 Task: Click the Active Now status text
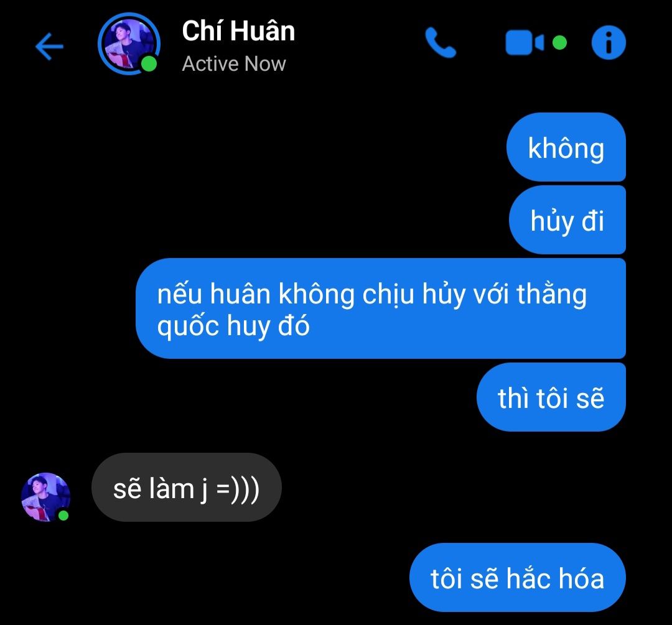click(x=233, y=64)
